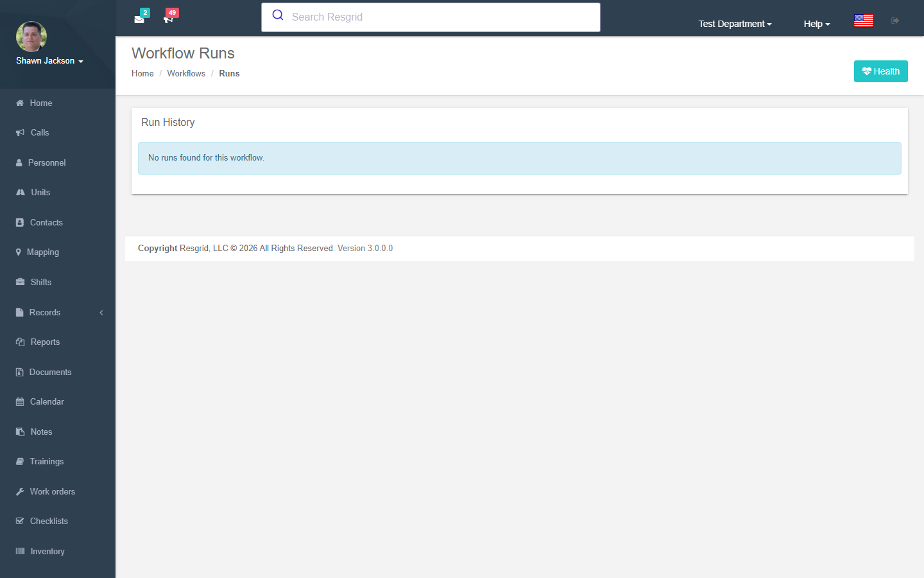The width and height of the screenshot is (924, 578).
Task: Click the Records file icon
Action: click(x=19, y=313)
